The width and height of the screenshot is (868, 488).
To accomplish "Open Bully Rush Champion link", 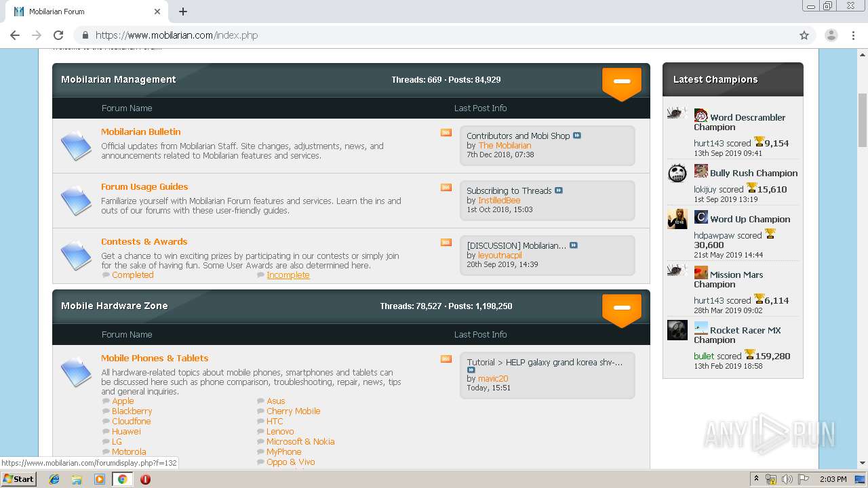I will coord(754,173).
